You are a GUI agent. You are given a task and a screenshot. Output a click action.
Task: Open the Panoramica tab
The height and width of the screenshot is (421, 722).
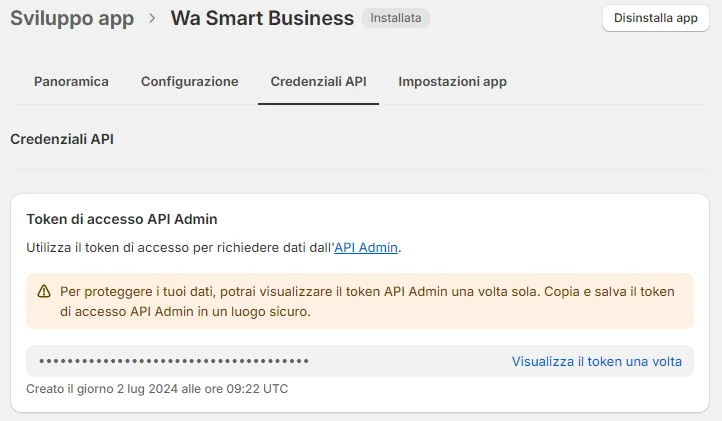[71, 82]
